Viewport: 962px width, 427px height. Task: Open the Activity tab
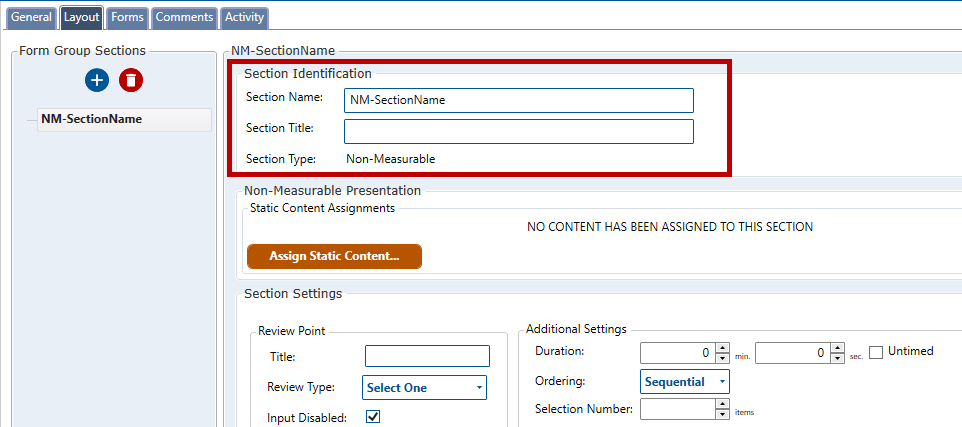coord(244,17)
